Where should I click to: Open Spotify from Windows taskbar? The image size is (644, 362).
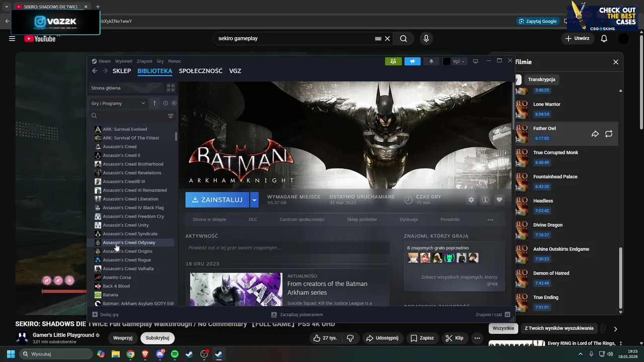pos(175,354)
